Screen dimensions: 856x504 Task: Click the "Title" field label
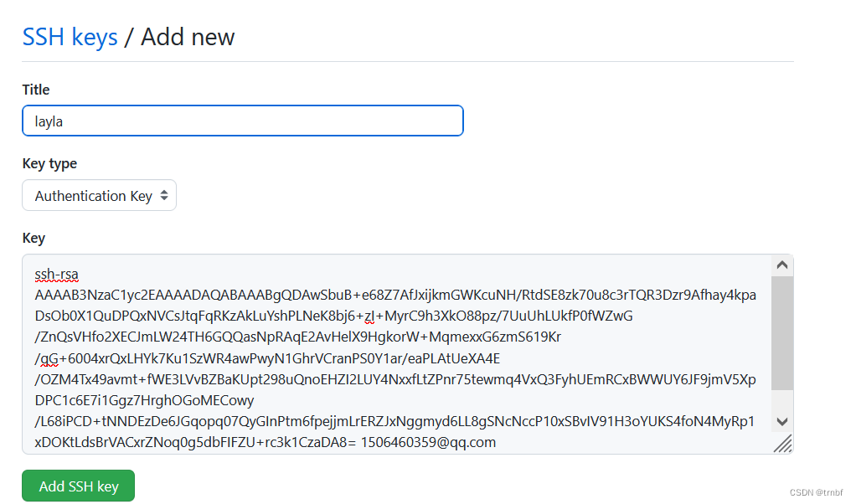pyautogui.click(x=36, y=90)
